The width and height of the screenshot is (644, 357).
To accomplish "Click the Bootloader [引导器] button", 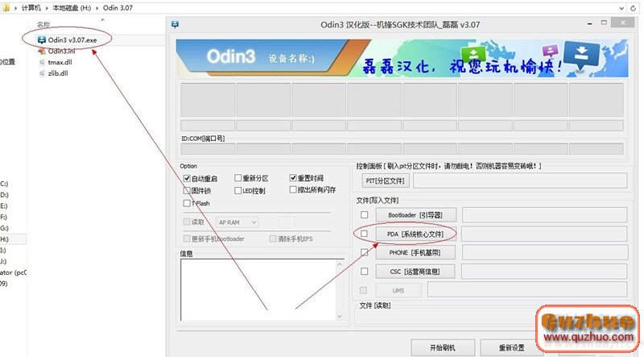I will point(415,215).
